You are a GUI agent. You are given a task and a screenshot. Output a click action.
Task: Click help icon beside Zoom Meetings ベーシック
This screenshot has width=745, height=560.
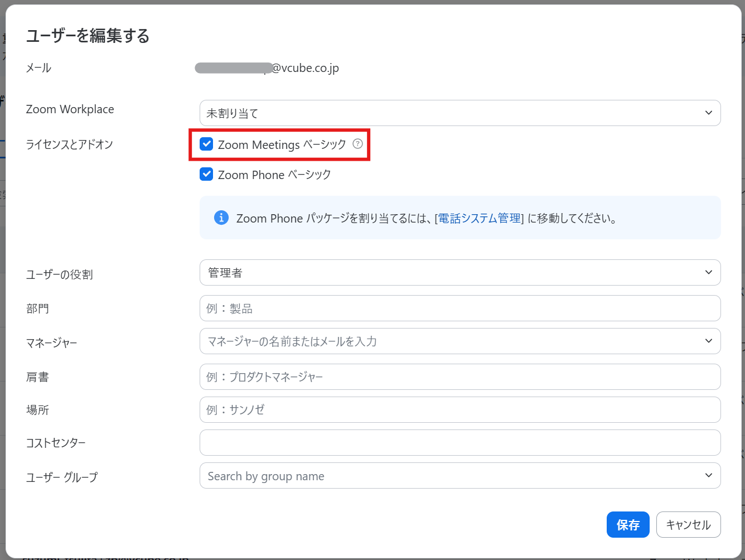[x=358, y=144]
